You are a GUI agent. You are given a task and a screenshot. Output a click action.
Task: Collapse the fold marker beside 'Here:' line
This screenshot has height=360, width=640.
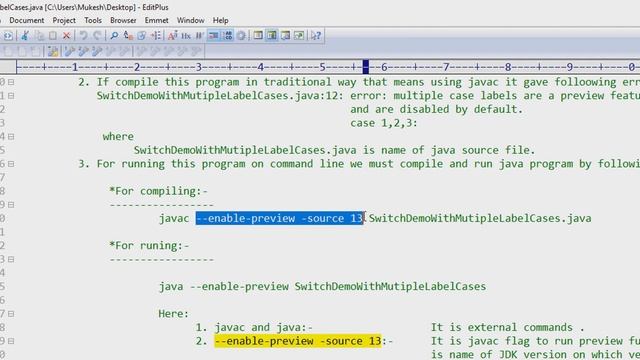pos(11,313)
